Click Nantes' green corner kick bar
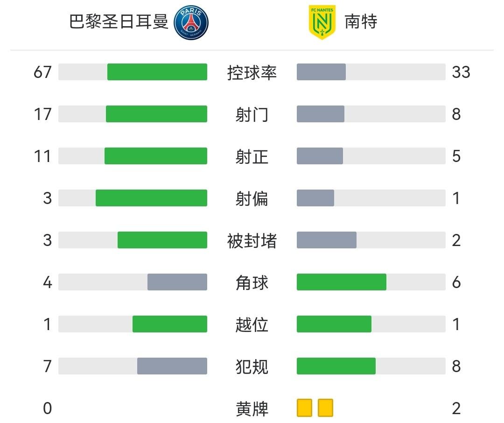 coord(342,282)
